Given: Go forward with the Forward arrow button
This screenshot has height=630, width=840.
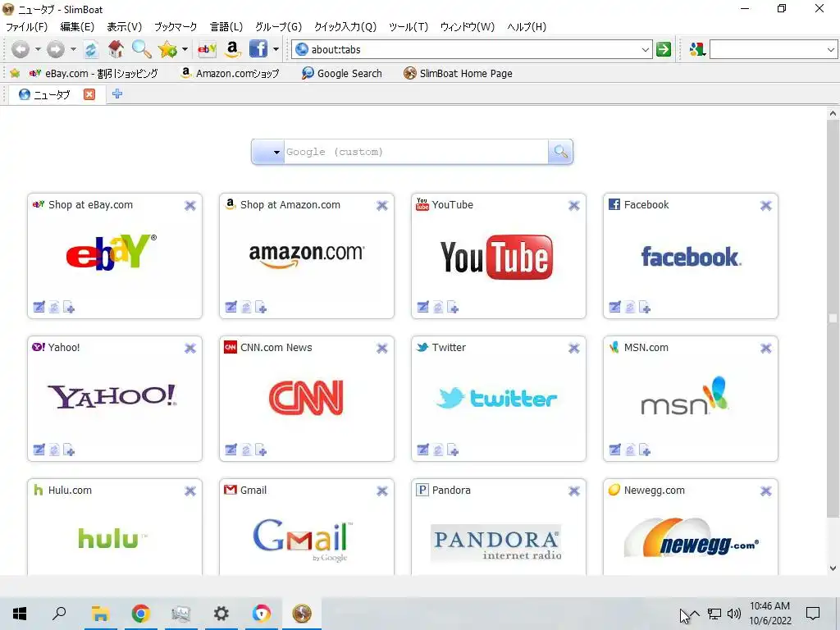Looking at the screenshot, I should click(56, 49).
